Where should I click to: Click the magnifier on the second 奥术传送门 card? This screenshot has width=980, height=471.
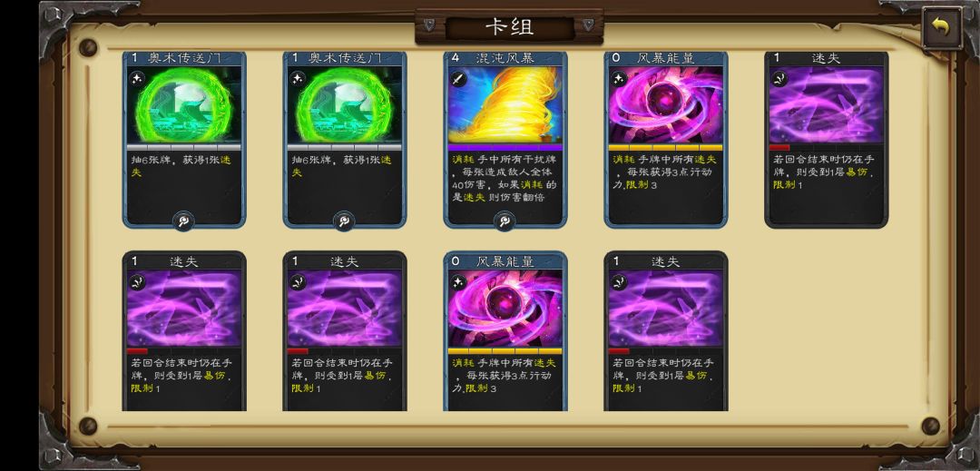point(344,221)
